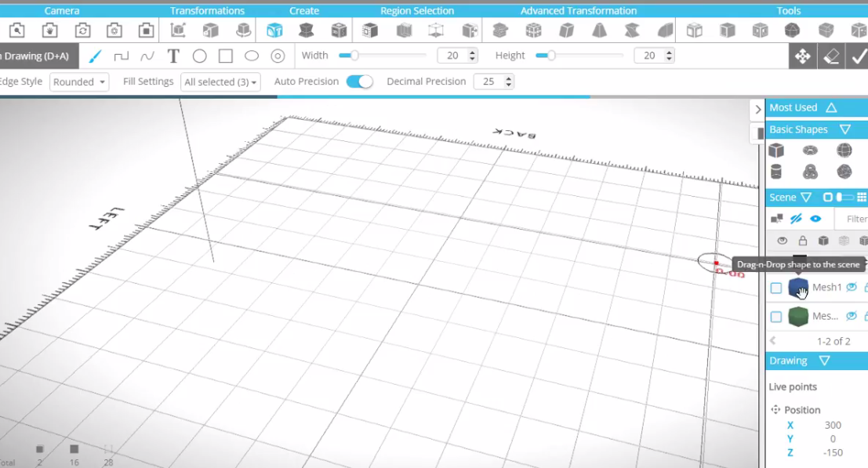
Task: Select the twist Advanced Transformation tool
Action: (x=632, y=31)
